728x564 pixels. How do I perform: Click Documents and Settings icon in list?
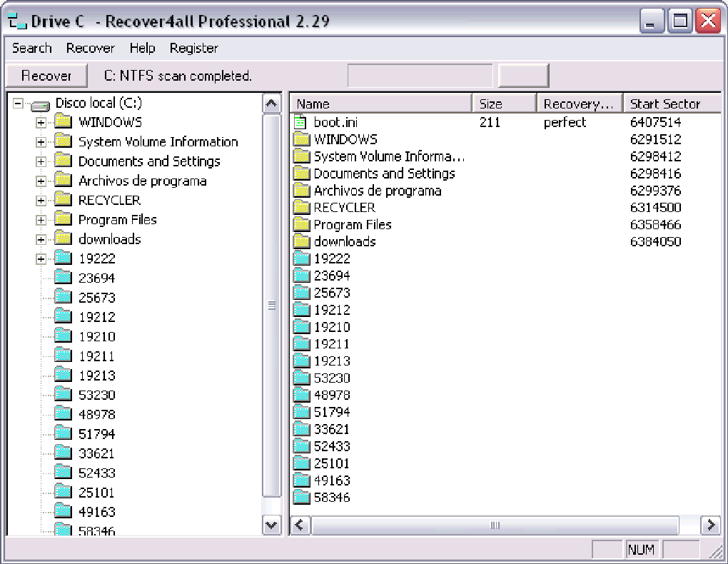[302, 173]
